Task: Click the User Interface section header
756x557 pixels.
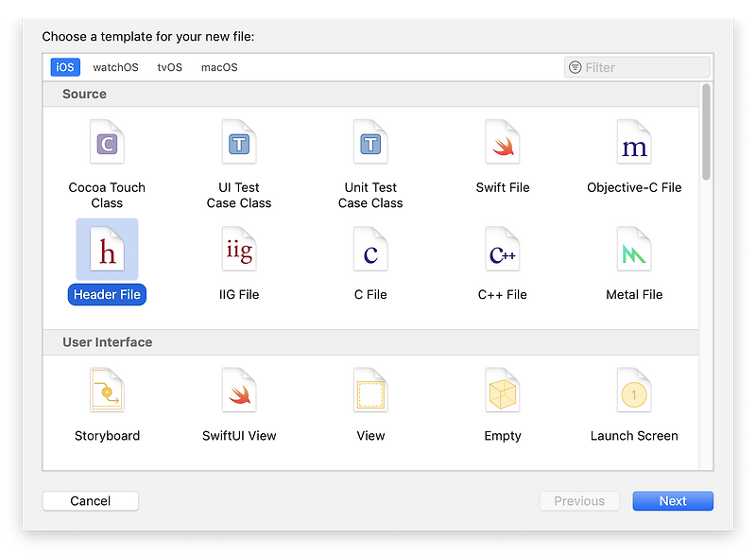Action: pos(370,342)
